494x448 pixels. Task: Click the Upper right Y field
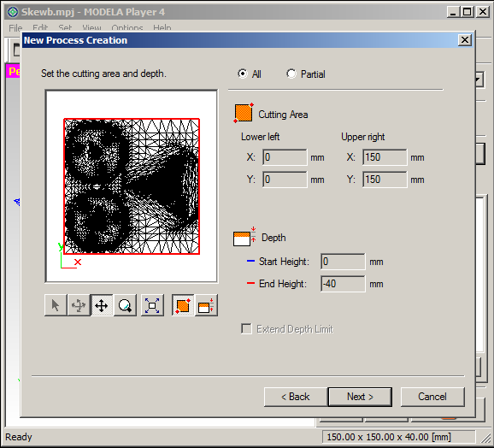(385, 180)
